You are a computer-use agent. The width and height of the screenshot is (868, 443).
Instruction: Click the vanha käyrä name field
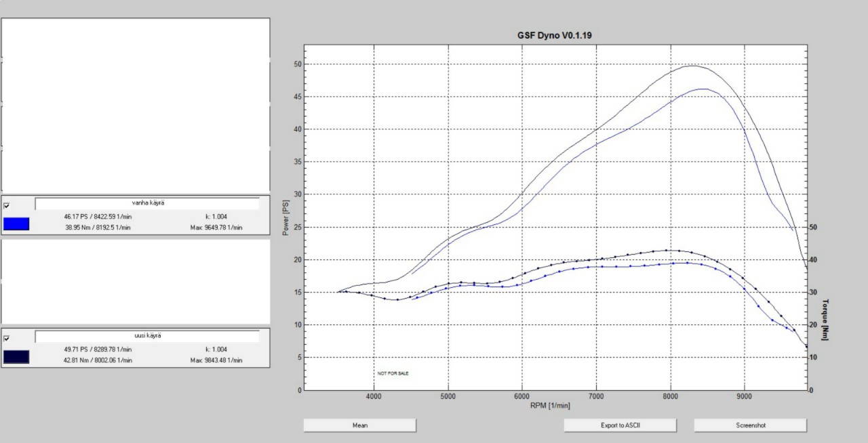coord(147,203)
